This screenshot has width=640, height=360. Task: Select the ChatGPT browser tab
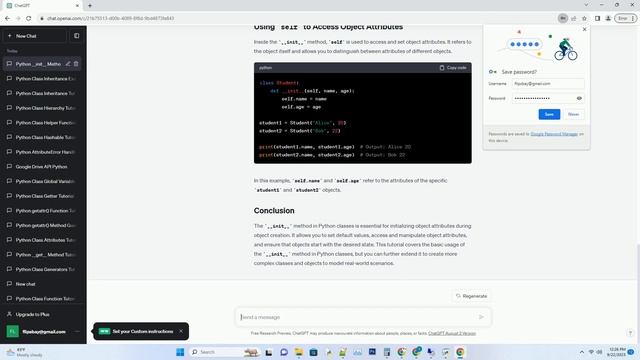coord(42,6)
